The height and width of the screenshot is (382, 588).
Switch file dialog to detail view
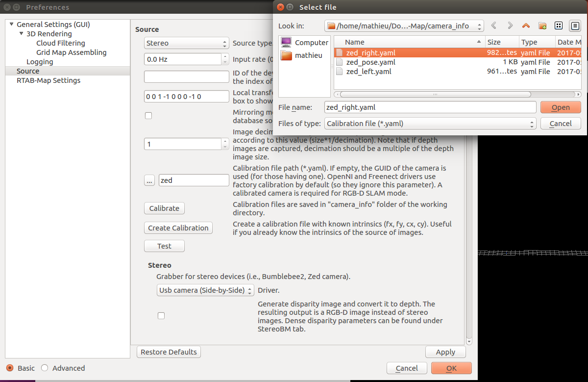click(x=575, y=25)
